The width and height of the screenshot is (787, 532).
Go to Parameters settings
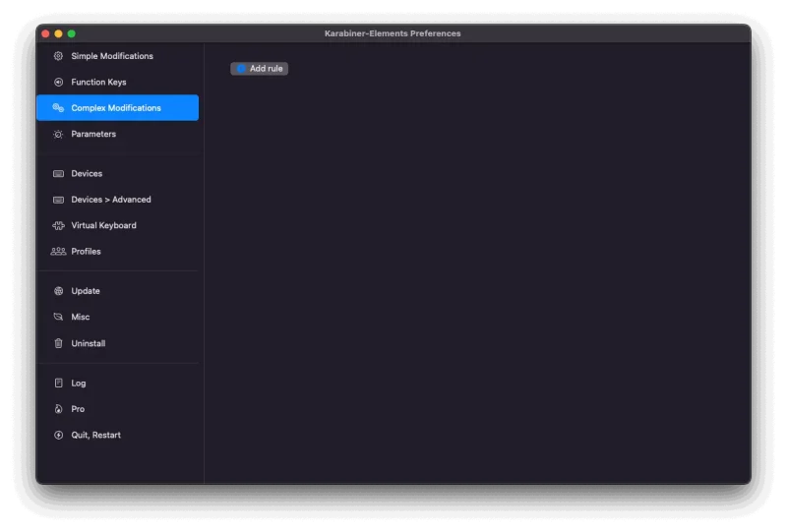[117, 134]
